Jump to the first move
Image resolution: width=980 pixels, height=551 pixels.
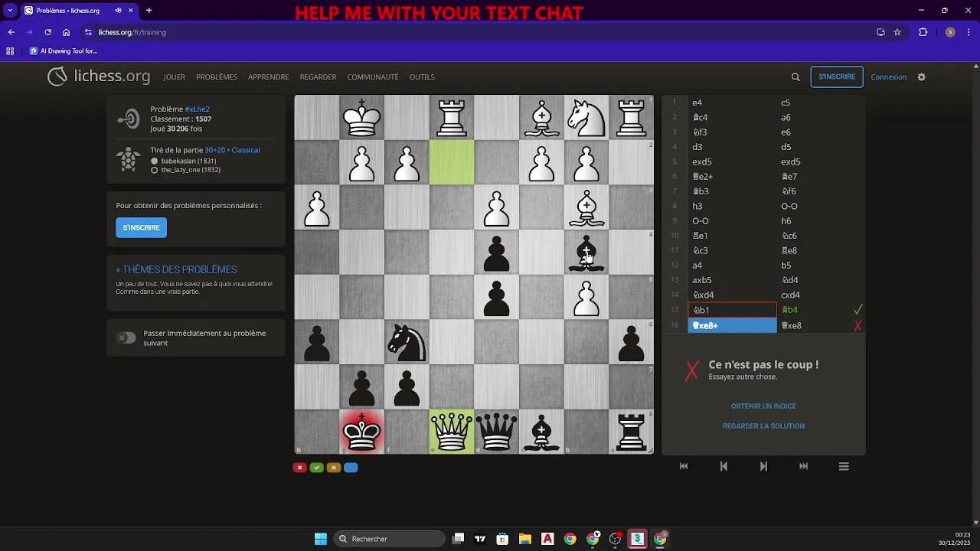click(684, 466)
